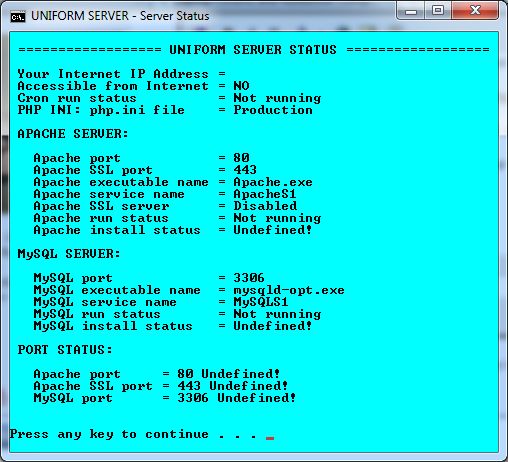
Task: Click the 'MySQL service name' label
Action: (105, 302)
